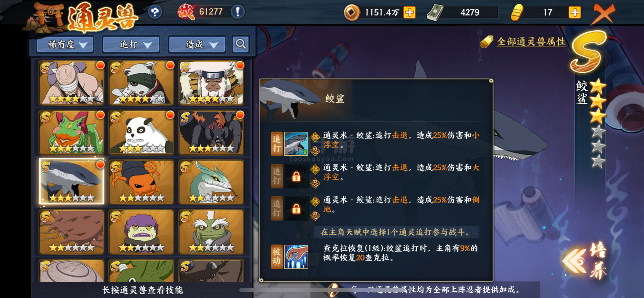Image resolution: width=644 pixels, height=298 pixels.
Task: Expand the 造成 filter dropdown
Action: click(x=197, y=45)
